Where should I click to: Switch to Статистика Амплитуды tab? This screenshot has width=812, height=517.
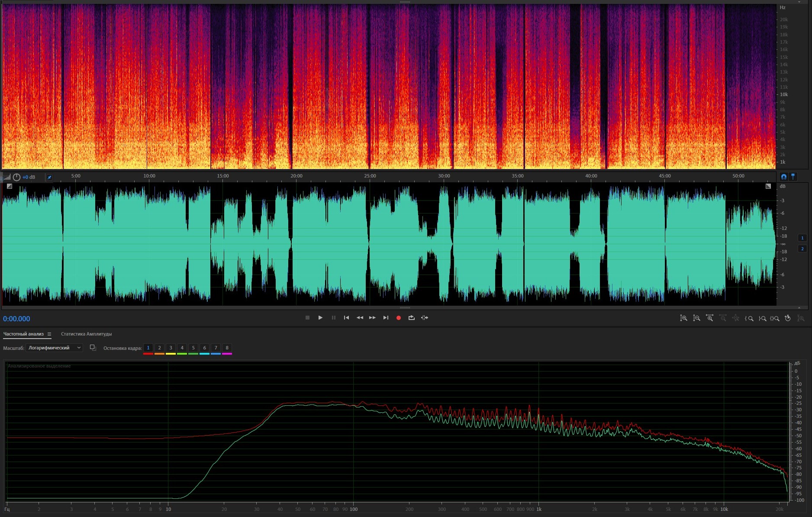click(86, 334)
